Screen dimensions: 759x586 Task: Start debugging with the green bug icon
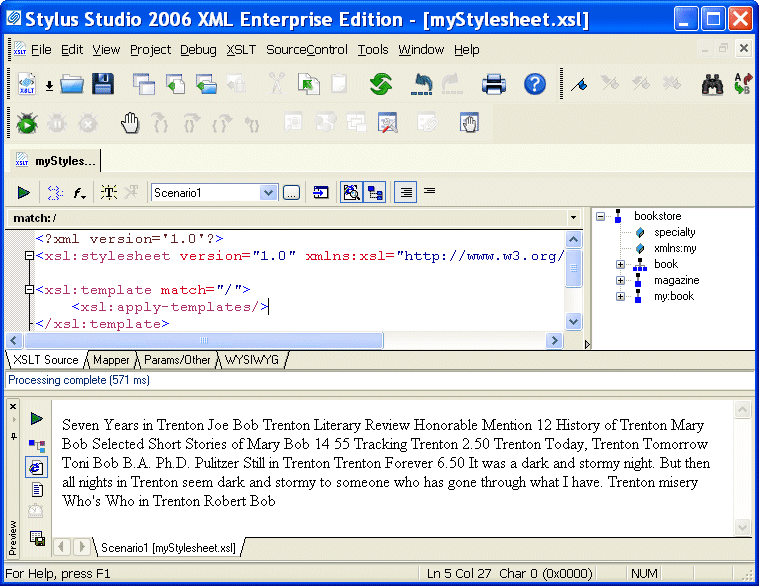tap(26, 123)
